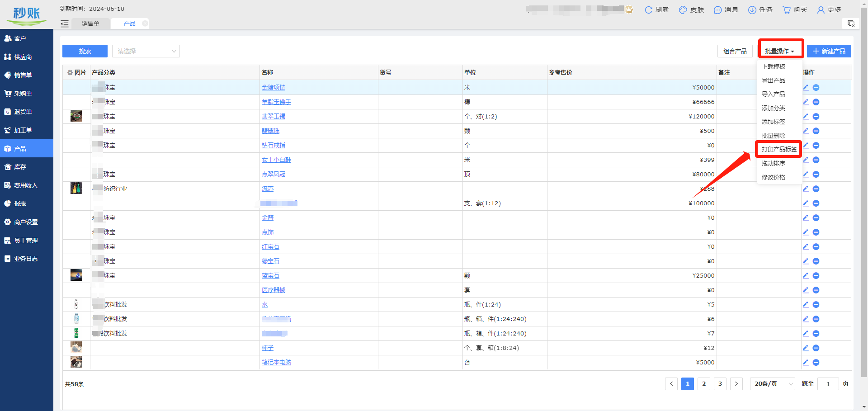The height and width of the screenshot is (411, 868).
Task: Open the skin (皮肤) theme icon
Action: pos(683,10)
